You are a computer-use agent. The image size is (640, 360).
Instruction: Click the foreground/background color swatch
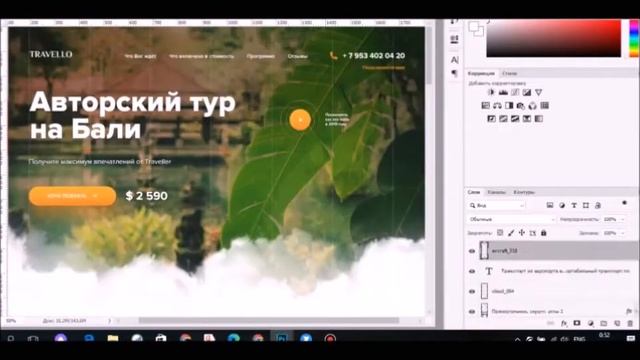(476, 29)
